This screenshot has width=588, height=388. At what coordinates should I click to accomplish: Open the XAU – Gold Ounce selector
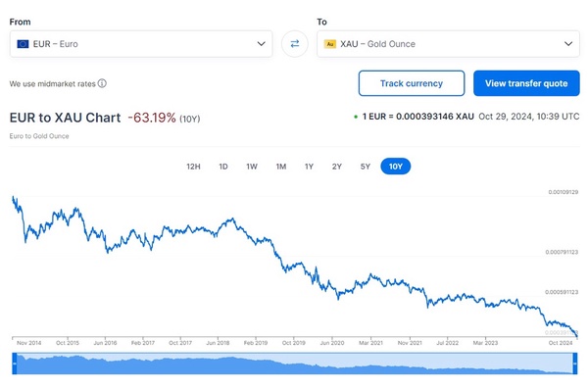coord(448,44)
